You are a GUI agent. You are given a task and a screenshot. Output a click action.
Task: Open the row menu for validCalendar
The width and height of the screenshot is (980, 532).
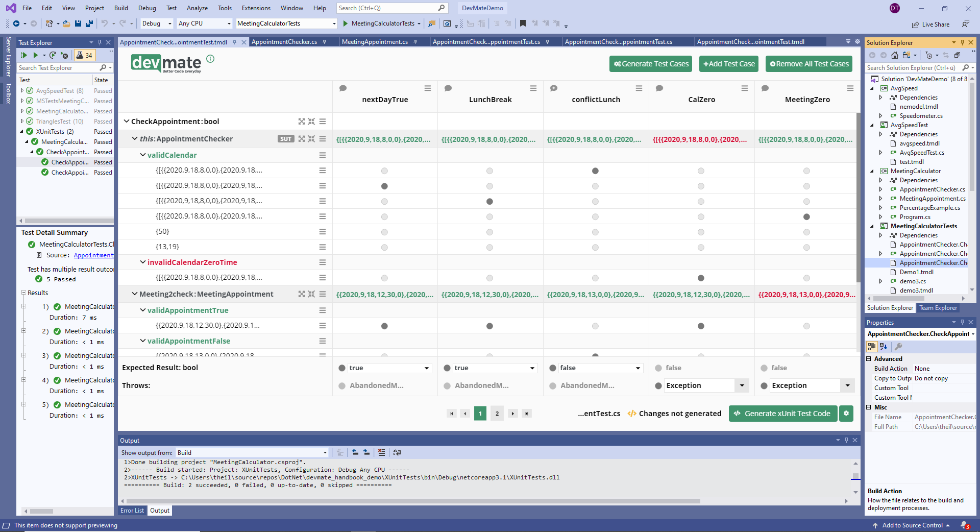pyautogui.click(x=323, y=155)
